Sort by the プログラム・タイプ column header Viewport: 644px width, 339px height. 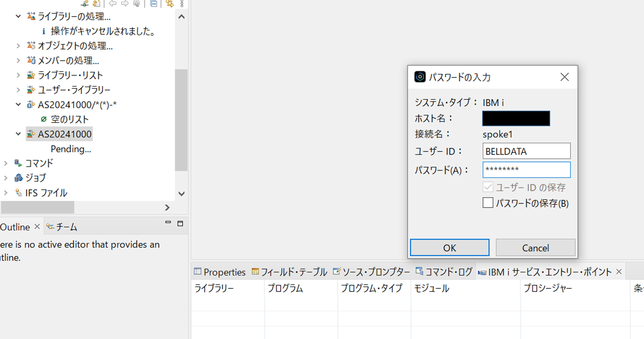374,288
